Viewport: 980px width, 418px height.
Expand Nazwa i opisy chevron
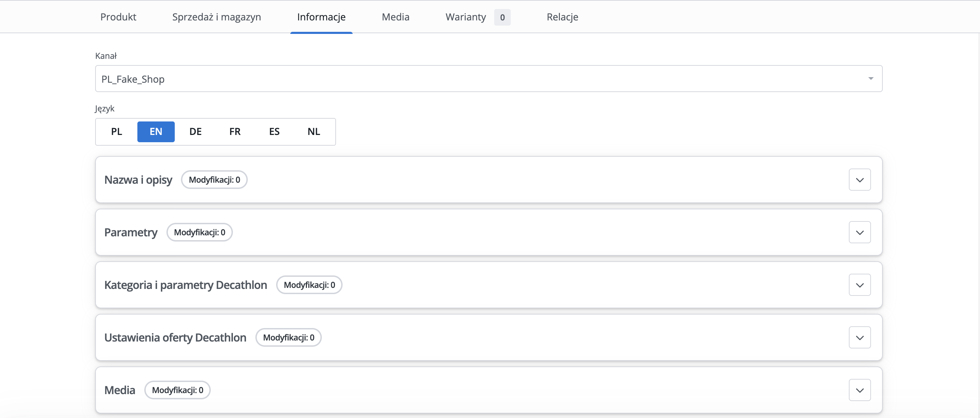[x=859, y=180]
